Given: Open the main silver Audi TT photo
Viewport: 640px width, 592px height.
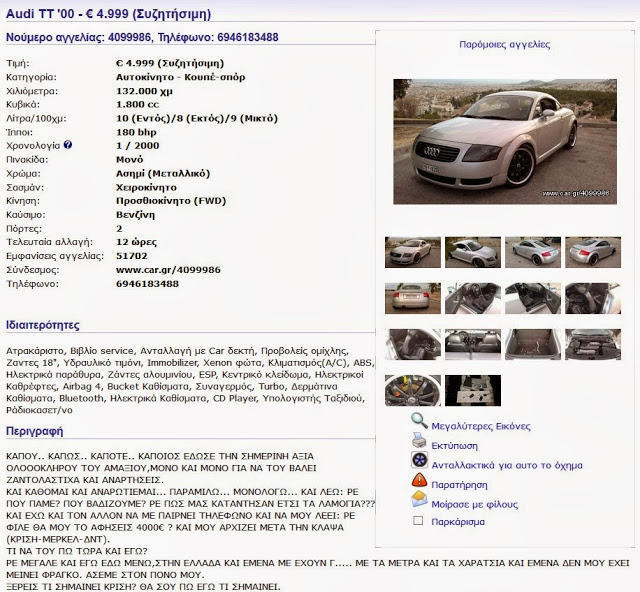Looking at the screenshot, I should point(505,142).
